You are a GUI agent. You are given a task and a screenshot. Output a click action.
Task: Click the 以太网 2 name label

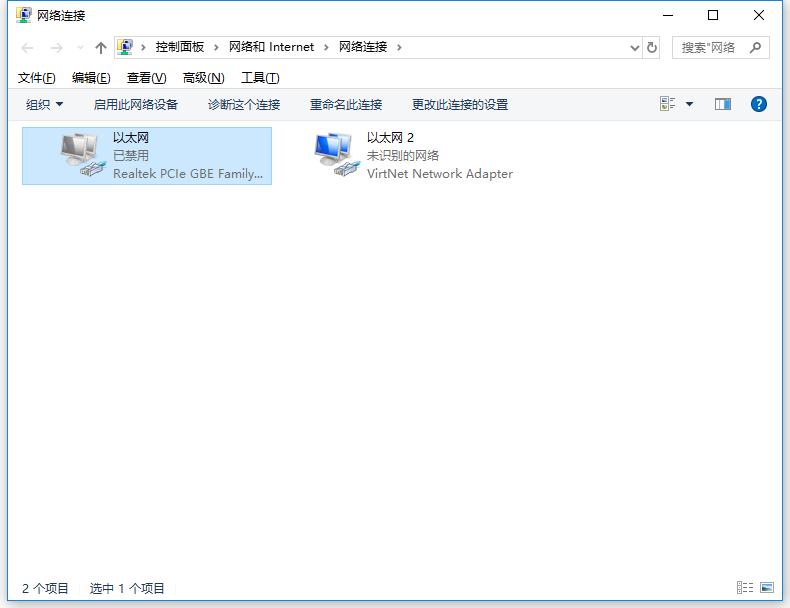pyautogui.click(x=390, y=138)
